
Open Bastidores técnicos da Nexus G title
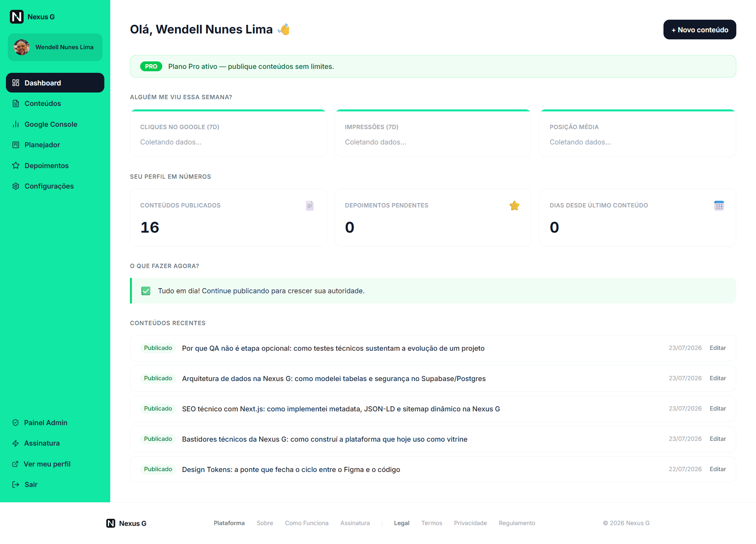tap(324, 439)
